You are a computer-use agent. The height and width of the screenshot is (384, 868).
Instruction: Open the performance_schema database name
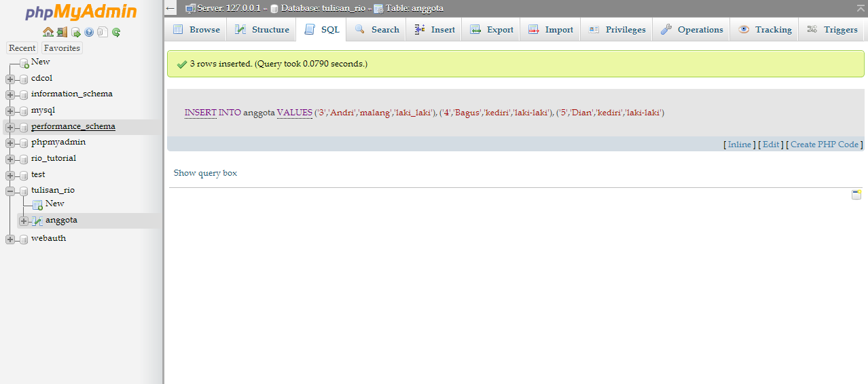click(73, 127)
